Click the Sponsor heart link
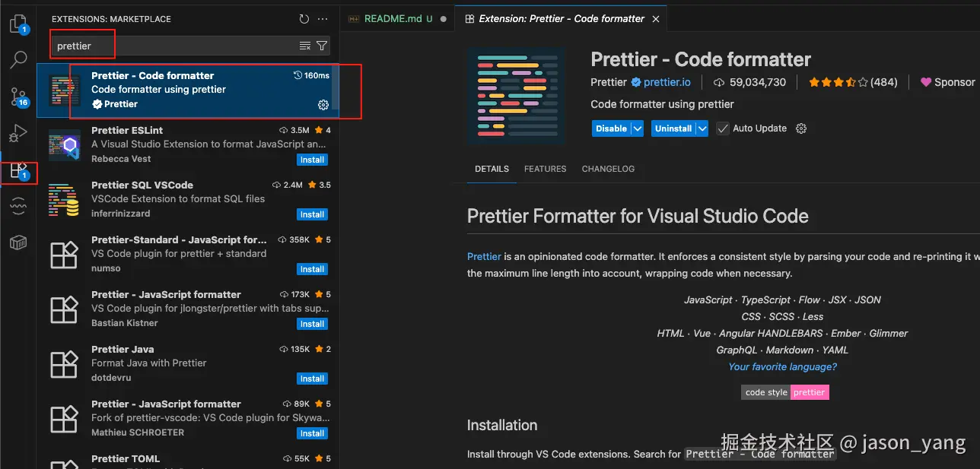Screen dimensions: 980x469 pyautogui.click(x=947, y=82)
